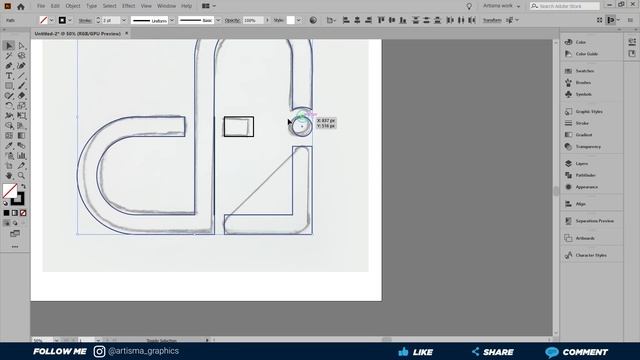
Task: Click Horizontal Align Left icon
Action: tap(346, 20)
